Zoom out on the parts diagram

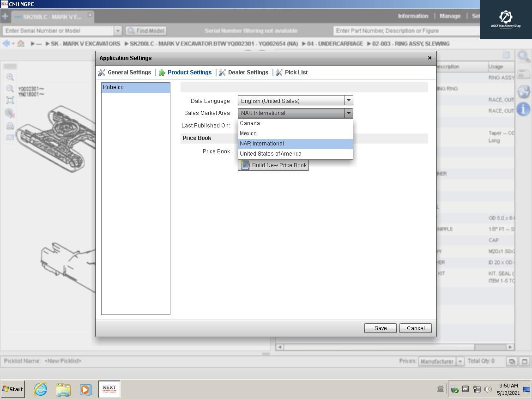click(10, 89)
